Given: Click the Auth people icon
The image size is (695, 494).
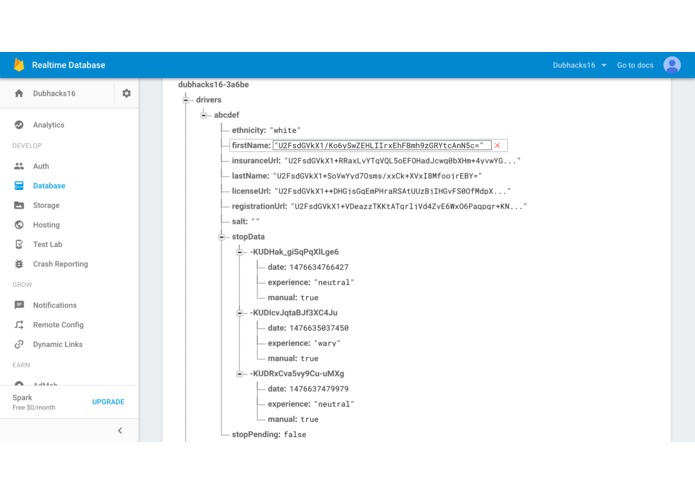Looking at the screenshot, I should (x=19, y=166).
